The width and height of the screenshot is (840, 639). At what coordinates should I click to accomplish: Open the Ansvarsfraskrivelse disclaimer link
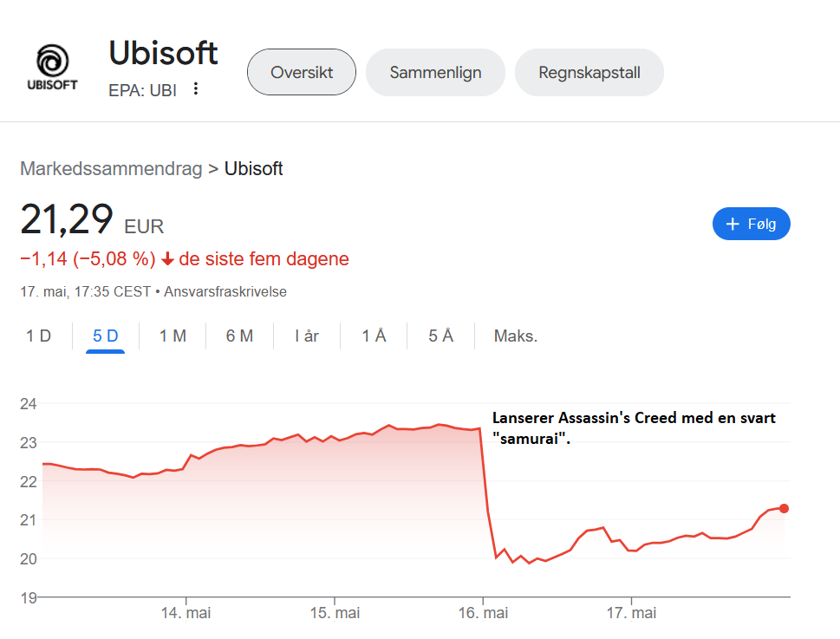(225, 292)
